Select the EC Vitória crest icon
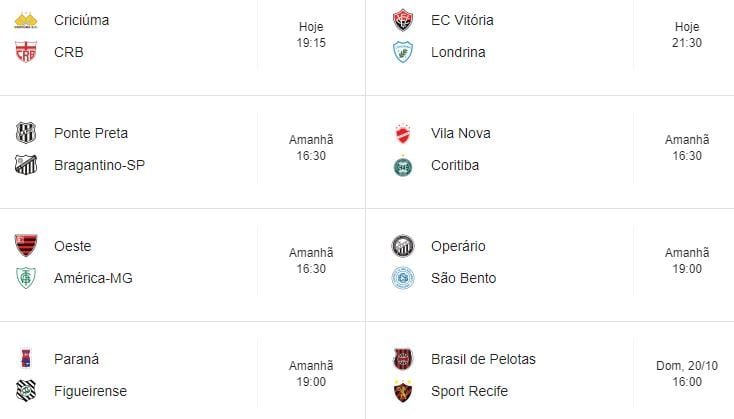The height and width of the screenshot is (419, 734). coord(403,20)
